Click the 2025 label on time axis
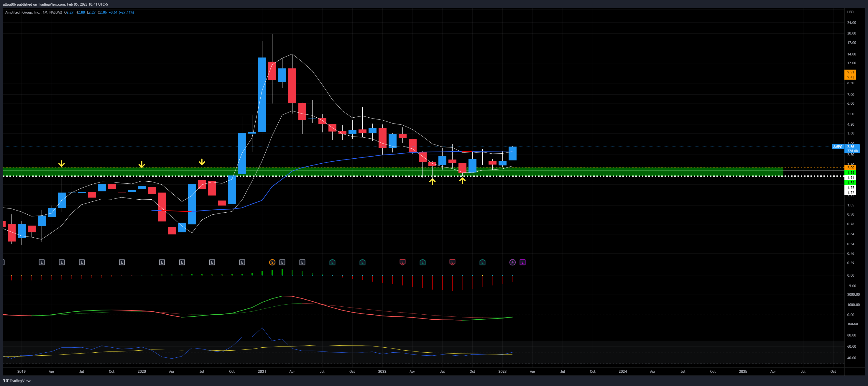 tap(743, 371)
